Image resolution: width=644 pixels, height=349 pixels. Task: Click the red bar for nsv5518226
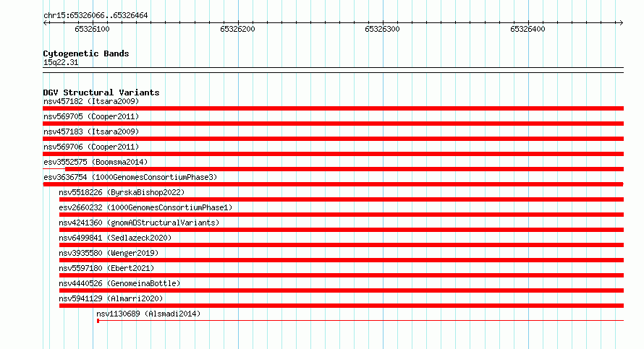click(342, 199)
